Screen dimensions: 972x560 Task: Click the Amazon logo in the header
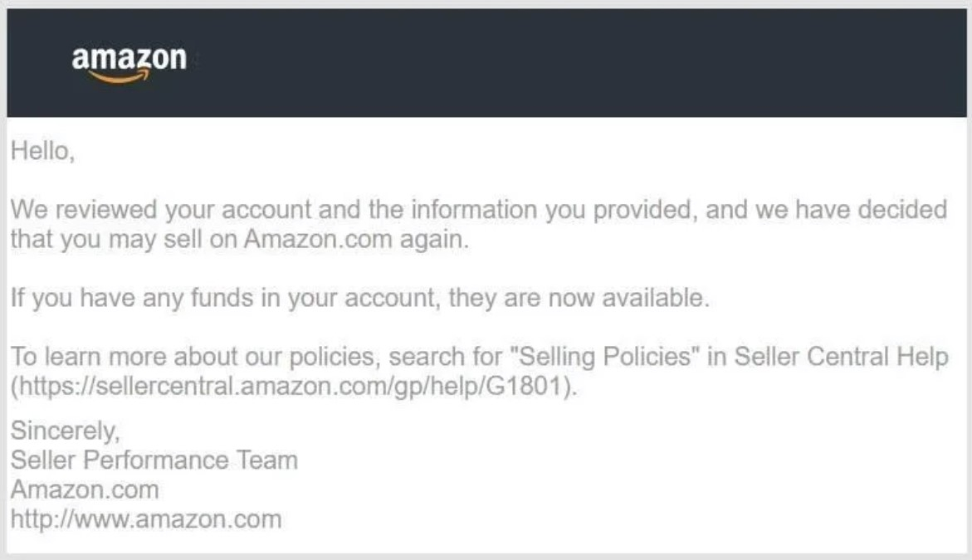tap(129, 60)
